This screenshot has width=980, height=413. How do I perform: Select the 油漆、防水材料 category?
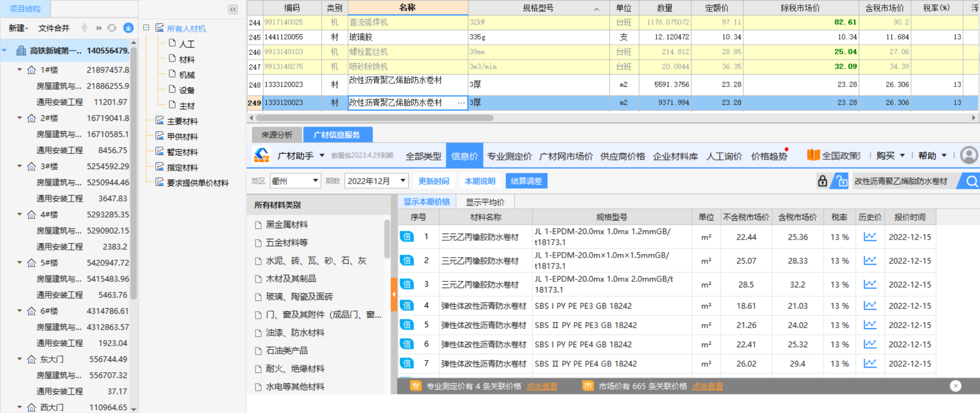click(x=295, y=332)
